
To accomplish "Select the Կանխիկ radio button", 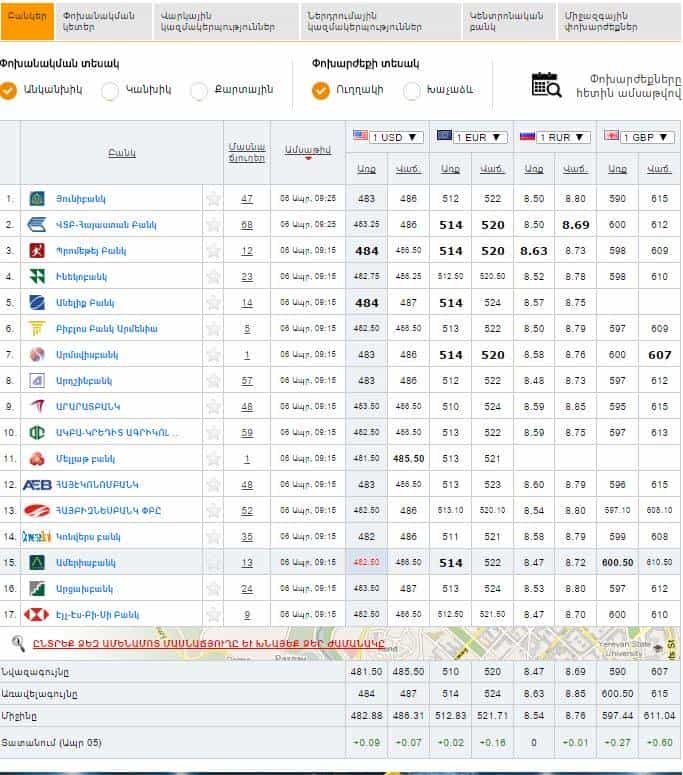I will 110,91.
